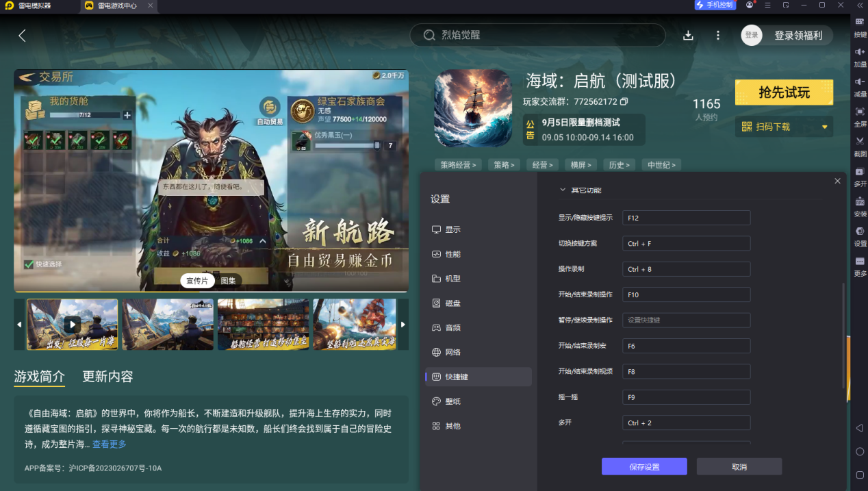The width and height of the screenshot is (868, 491).
Task: Click the title bar pop-out window icon
Action: coord(786,5)
